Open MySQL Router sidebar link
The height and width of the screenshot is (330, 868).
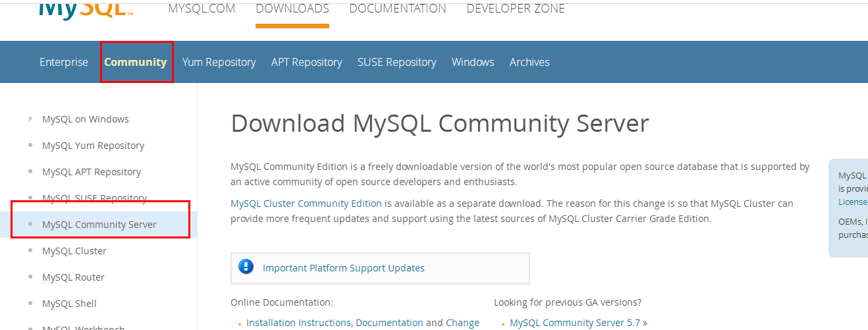[74, 277]
